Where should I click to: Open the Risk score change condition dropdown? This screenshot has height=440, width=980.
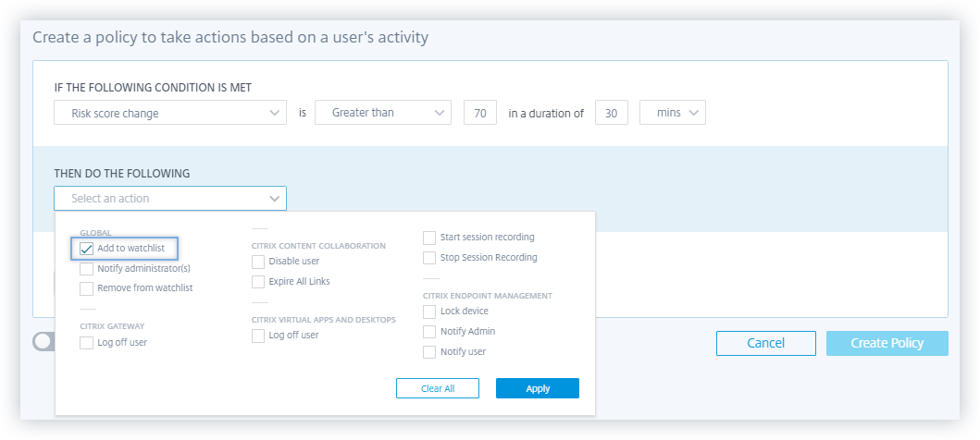170,113
